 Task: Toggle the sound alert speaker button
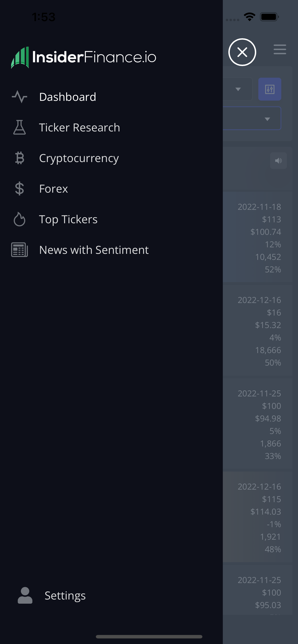pos(279,160)
